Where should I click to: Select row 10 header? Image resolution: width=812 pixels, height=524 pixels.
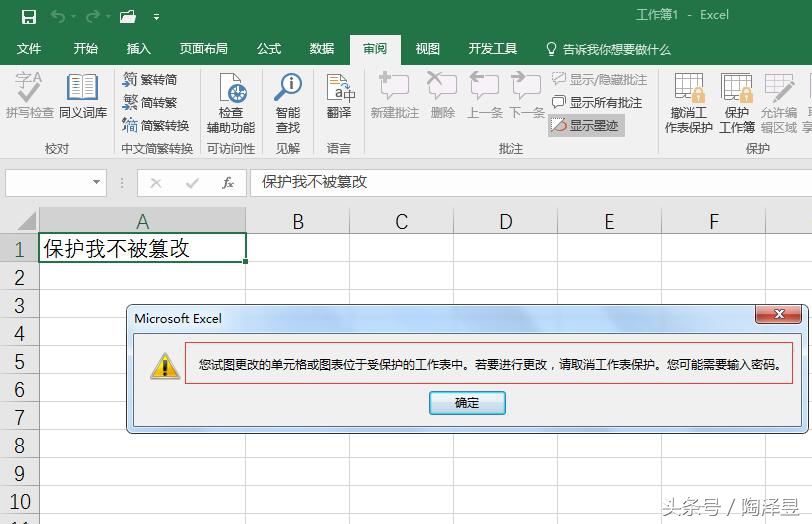[x=19, y=501]
